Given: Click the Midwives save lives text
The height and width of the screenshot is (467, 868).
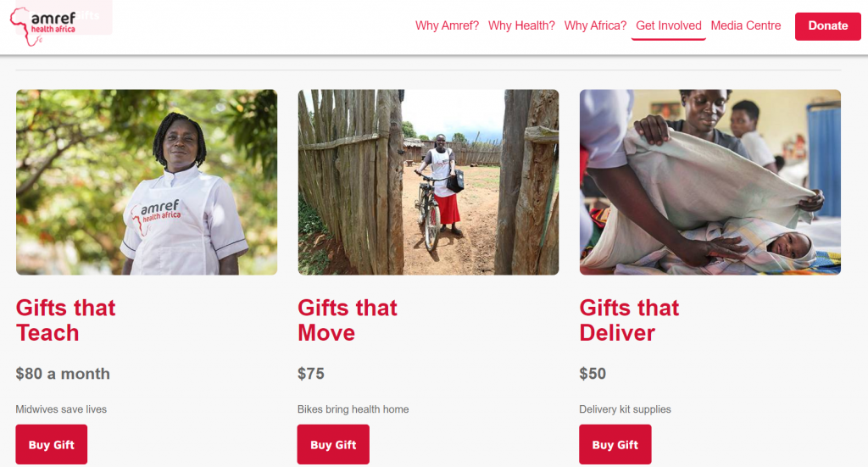Looking at the screenshot, I should tap(61, 409).
